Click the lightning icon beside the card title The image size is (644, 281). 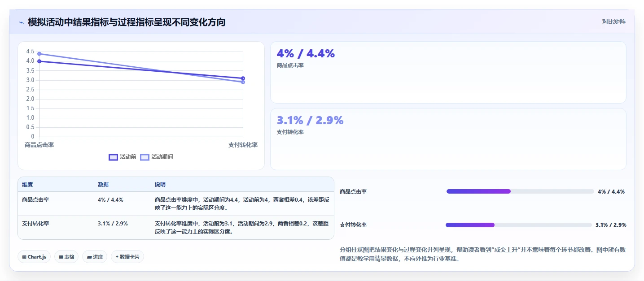pos(21,22)
